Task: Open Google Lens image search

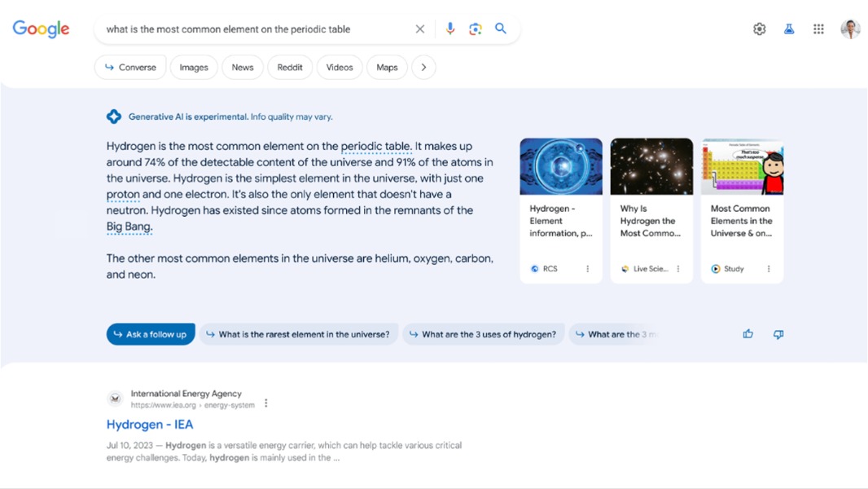Action: [x=475, y=29]
